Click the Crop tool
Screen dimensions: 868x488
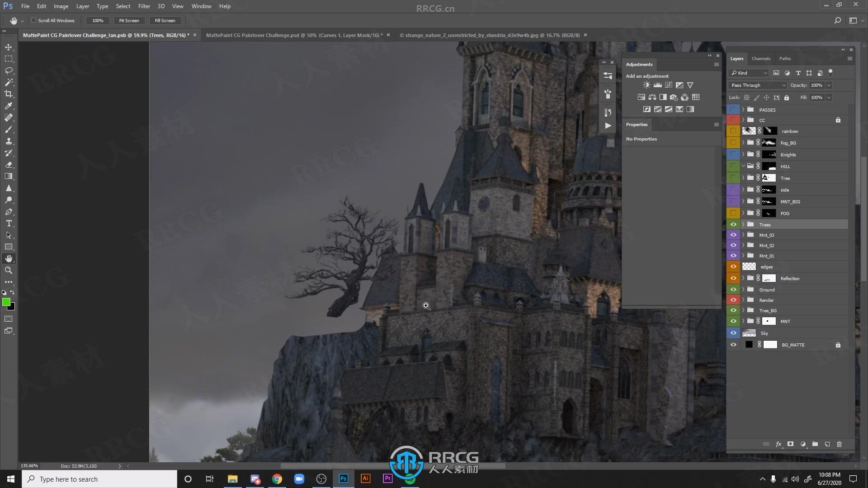pos(9,94)
